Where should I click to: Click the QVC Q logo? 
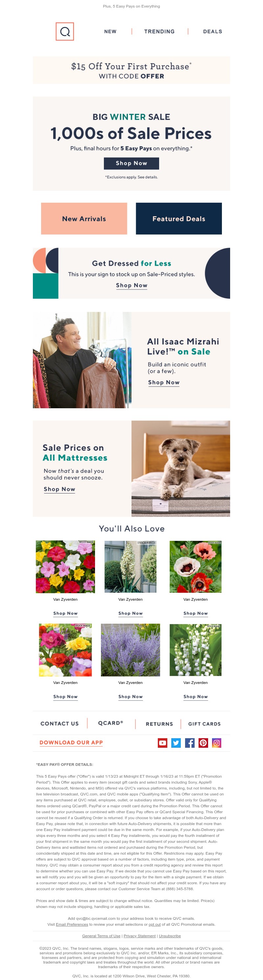click(65, 31)
